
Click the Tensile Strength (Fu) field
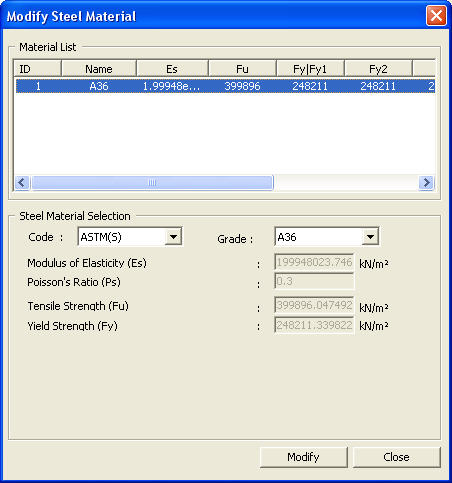(314, 305)
